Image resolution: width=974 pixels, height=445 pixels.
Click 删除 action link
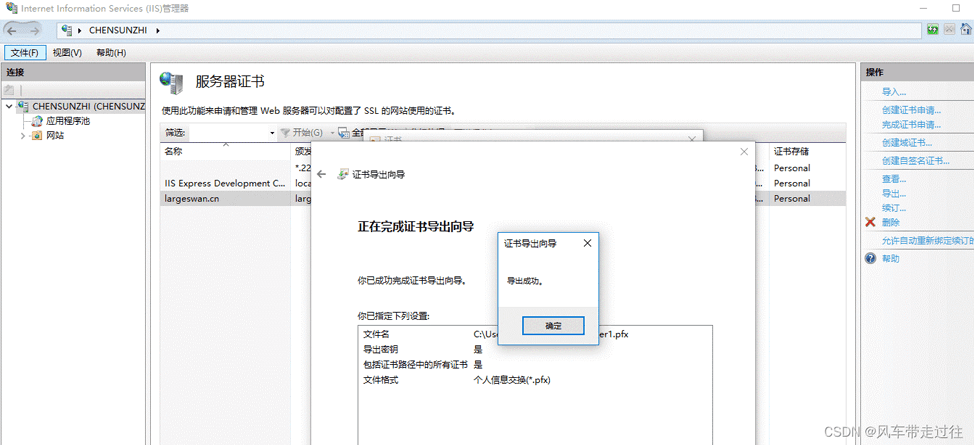point(890,222)
